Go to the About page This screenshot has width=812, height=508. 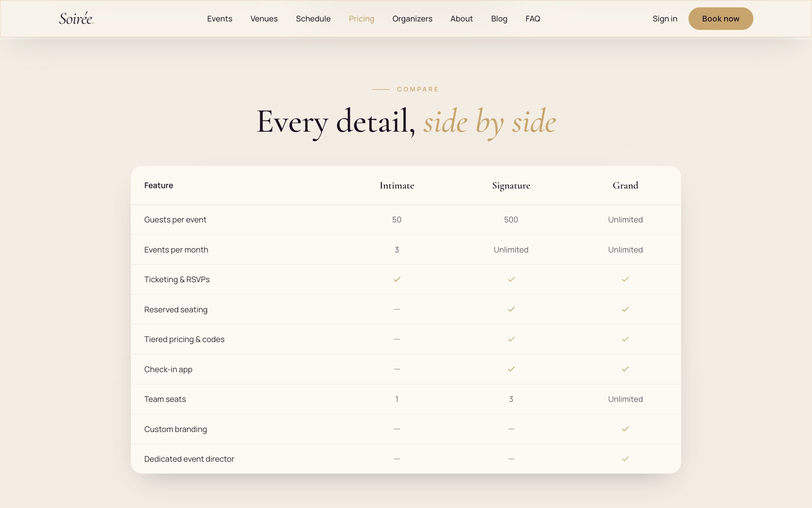click(x=462, y=19)
